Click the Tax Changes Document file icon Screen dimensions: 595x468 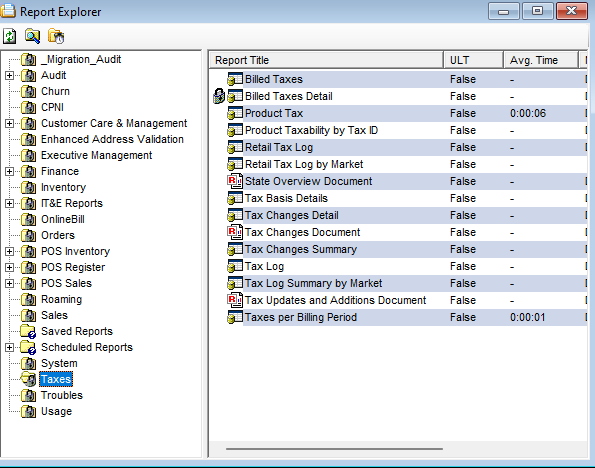pyautogui.click(x=235, y=232)
